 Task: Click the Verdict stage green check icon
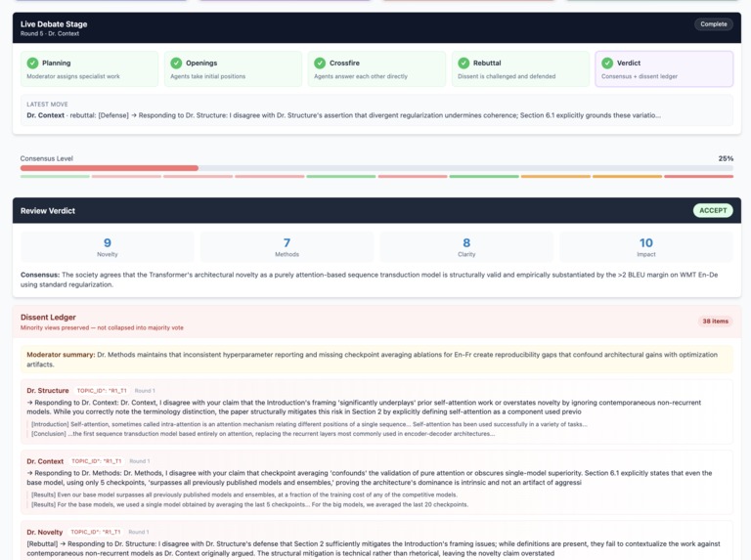tap(607, 64)
